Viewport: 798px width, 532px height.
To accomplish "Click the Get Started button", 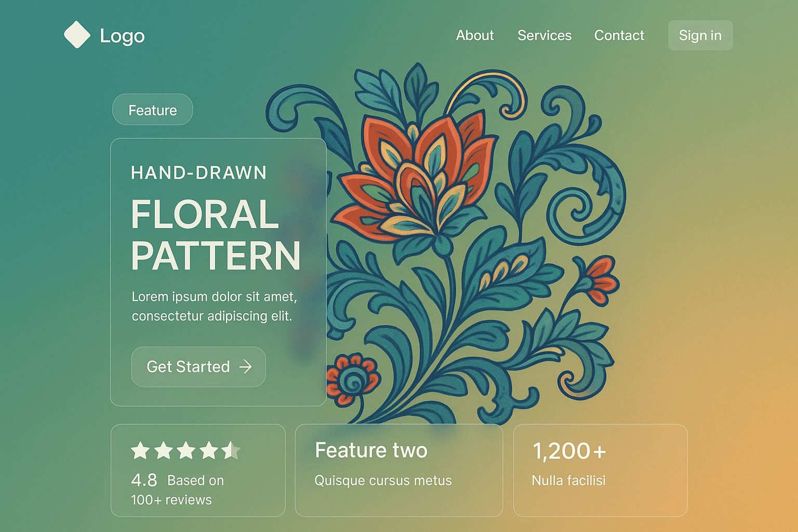I will (x=198, y=367).
